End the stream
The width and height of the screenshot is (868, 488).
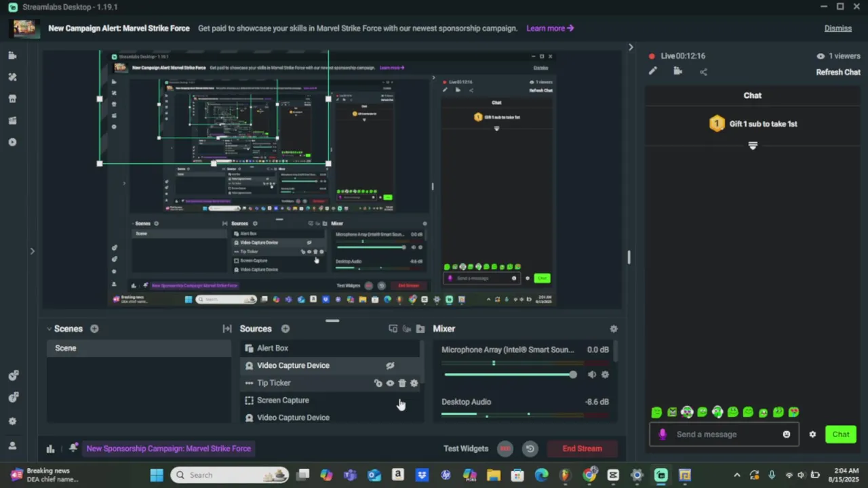point(582,448)
